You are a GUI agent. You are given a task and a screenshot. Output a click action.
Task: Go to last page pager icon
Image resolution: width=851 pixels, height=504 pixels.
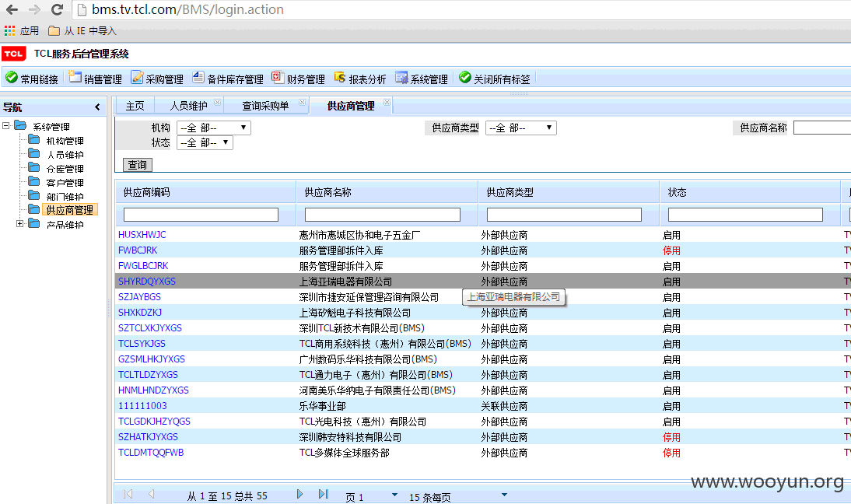pos(324,494)
